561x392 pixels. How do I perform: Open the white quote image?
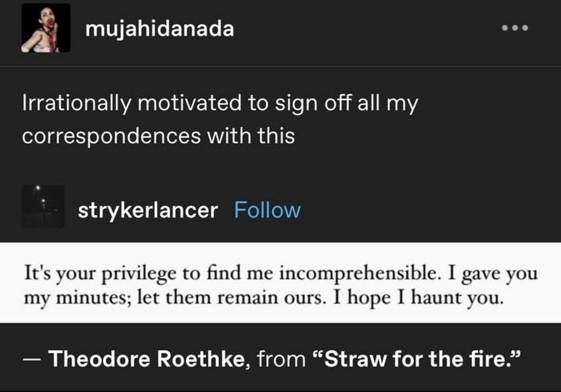click(280, 283)
